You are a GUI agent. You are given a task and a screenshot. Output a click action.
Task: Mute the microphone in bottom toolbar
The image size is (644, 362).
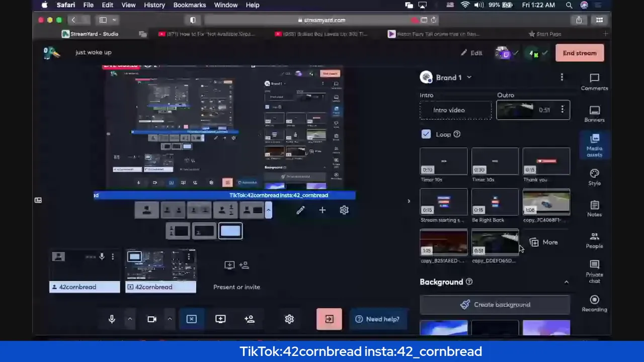(112, 319)
